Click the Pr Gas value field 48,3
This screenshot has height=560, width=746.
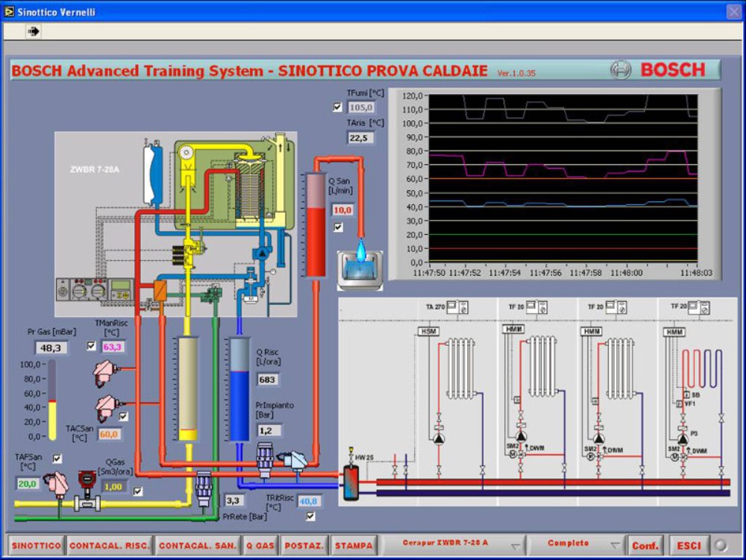[51, 348]
